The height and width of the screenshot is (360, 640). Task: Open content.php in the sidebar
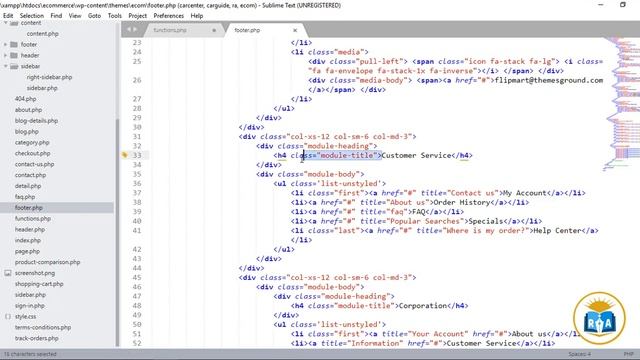42,33
